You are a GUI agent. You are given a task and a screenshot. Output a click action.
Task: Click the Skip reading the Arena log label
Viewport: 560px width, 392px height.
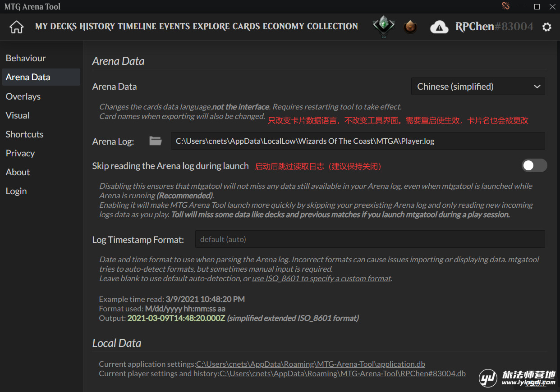tap(170, 166)
